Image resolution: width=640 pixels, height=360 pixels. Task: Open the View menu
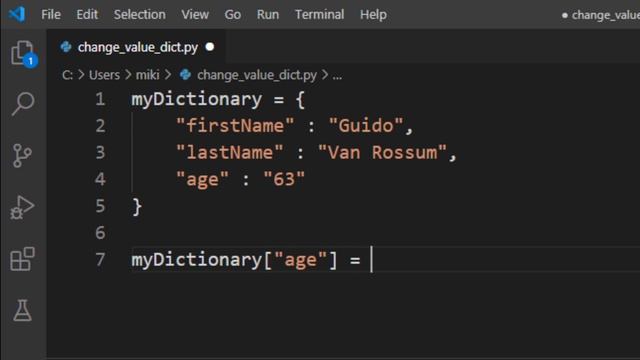tap(195, 15)
